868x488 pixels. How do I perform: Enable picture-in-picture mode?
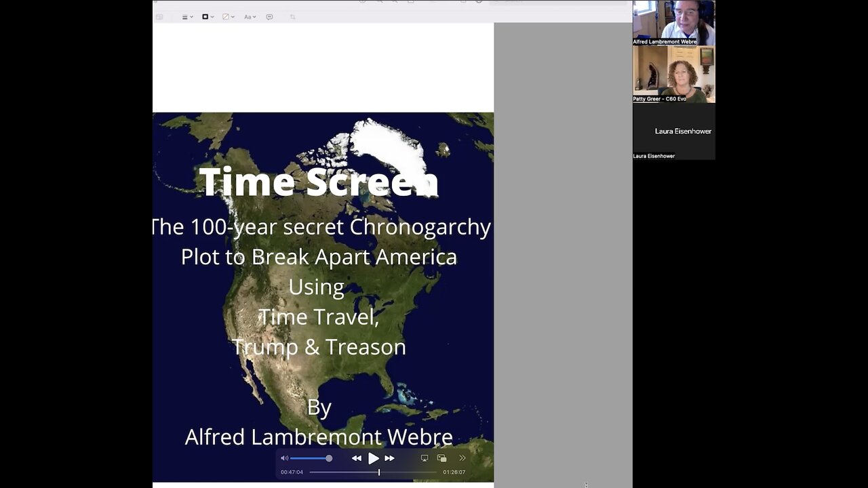point(442,458)
